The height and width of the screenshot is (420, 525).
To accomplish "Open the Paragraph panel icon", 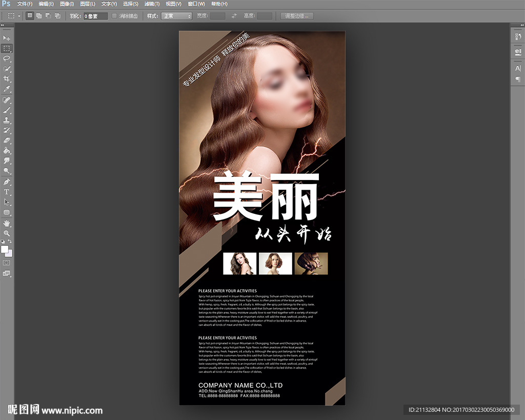I will tap(517, 79).
